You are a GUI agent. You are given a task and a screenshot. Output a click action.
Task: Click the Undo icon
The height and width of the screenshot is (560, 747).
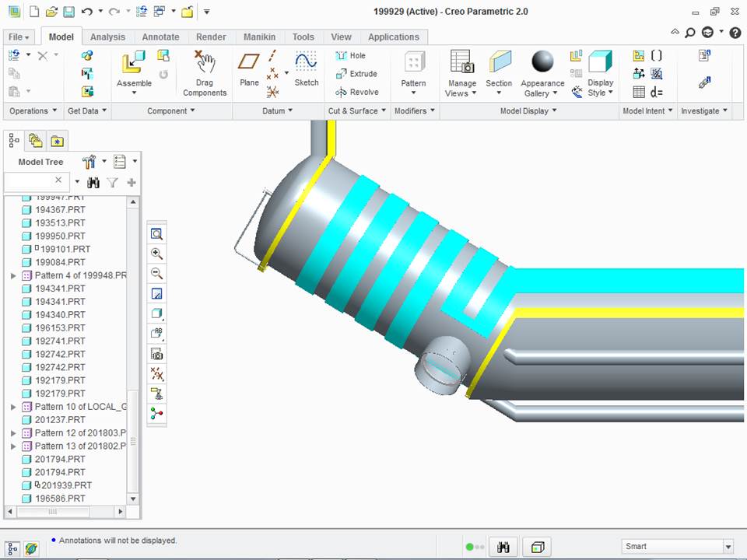point(86,12)
